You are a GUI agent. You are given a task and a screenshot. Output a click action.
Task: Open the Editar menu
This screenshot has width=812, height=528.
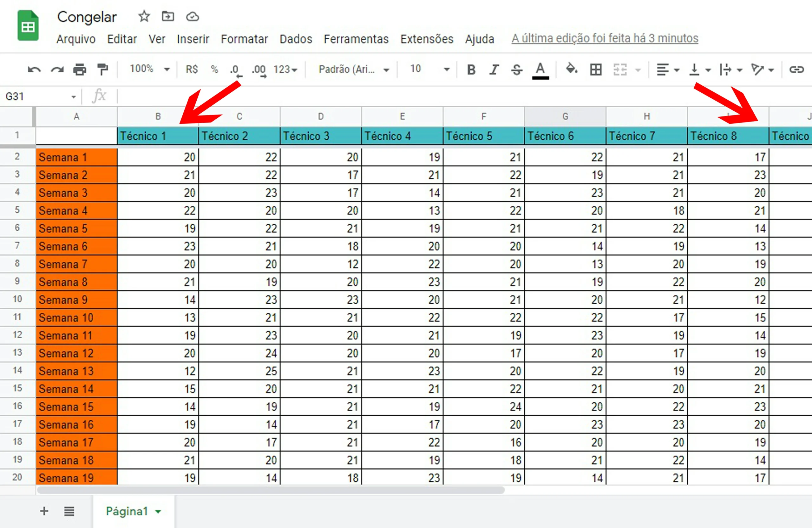click(122, 39)
